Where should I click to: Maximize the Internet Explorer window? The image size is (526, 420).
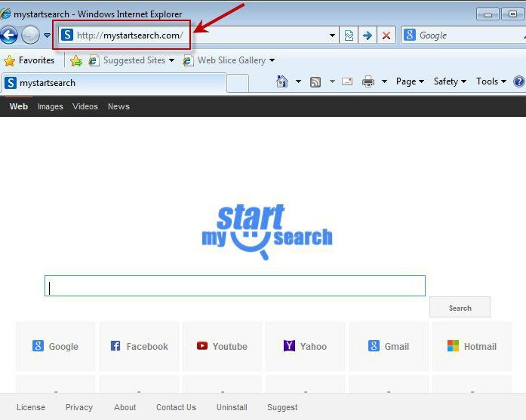(x=512, y=14)
